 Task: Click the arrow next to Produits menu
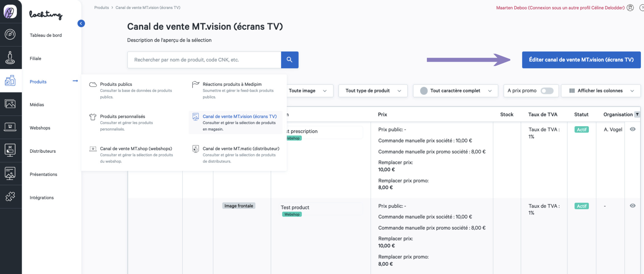click(75, 81)
